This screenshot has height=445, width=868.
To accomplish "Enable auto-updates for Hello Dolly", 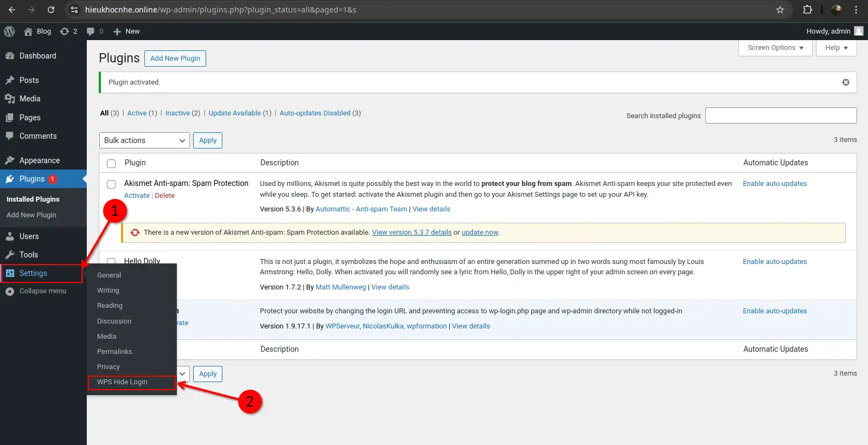I will [775, 262].
